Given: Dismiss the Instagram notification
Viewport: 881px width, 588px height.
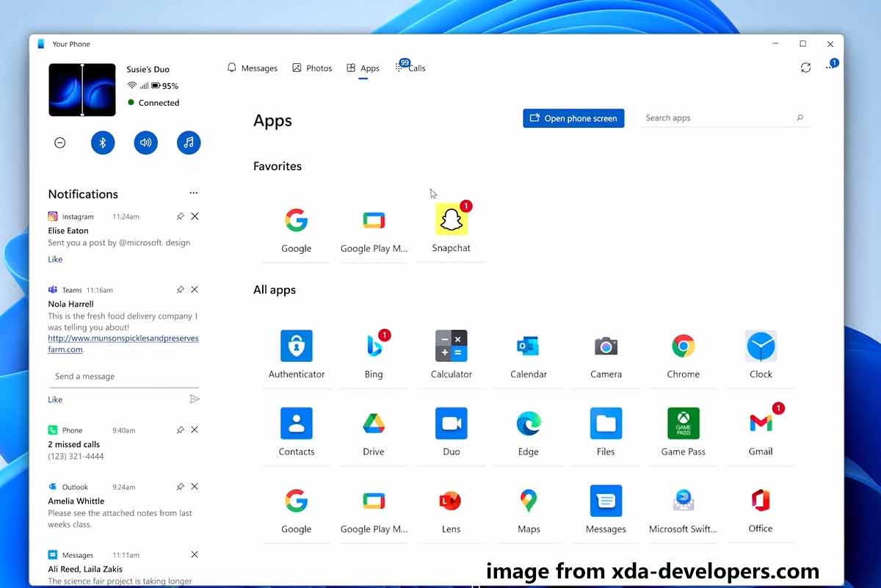Looking at the screenshot, I should [195, 217].
